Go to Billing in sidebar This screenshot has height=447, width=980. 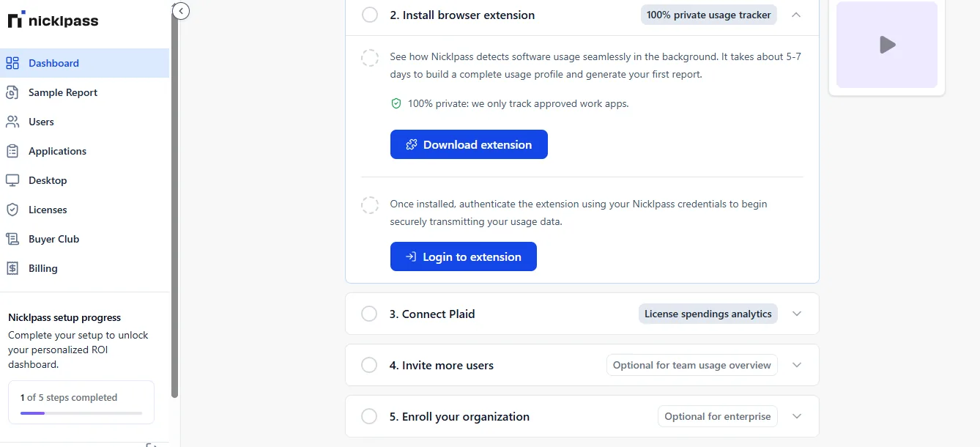tap(84, 268)
